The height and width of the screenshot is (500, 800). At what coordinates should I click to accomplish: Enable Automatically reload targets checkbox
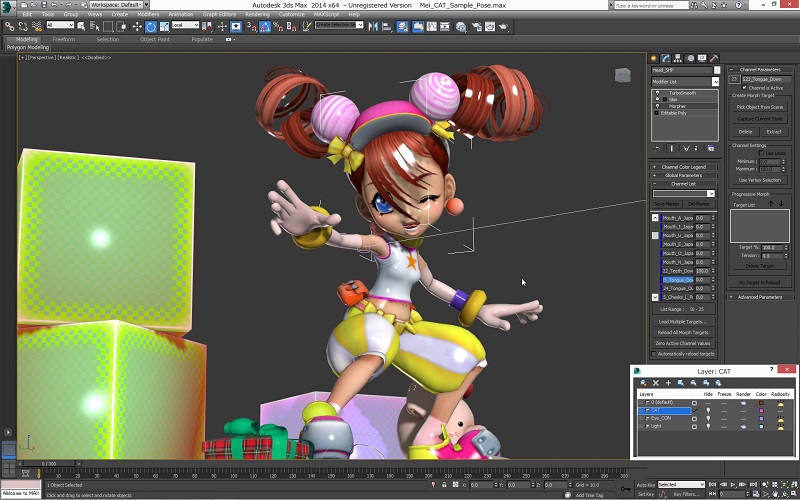[x=654, y=354]
